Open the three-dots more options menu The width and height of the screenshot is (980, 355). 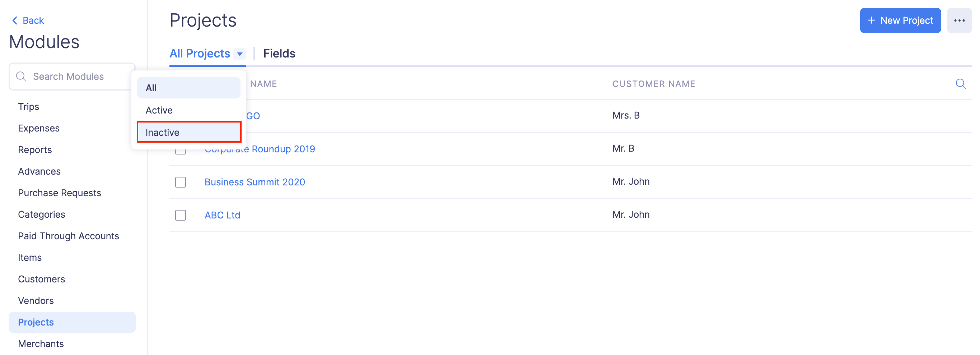point(959,20)
